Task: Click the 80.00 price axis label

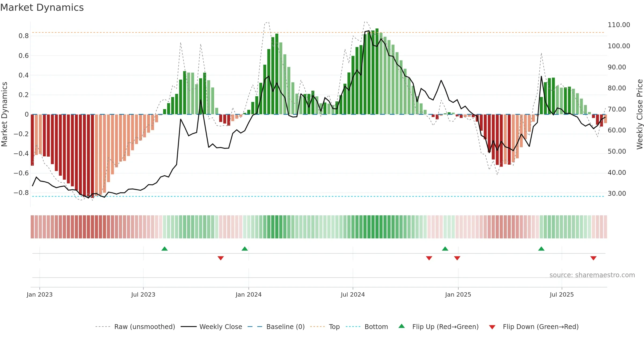Action: [x=617, y=88]
